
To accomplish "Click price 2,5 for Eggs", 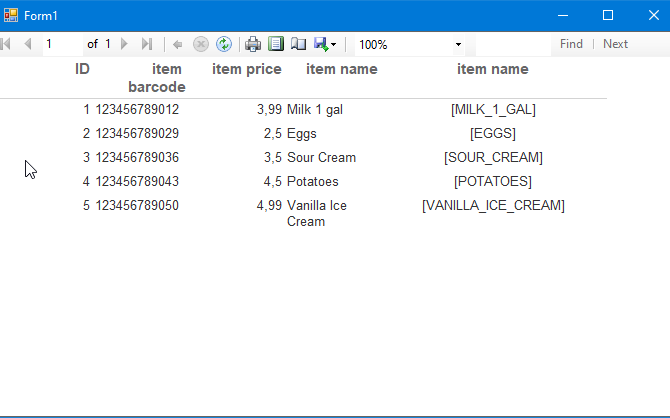I will 273,133.
